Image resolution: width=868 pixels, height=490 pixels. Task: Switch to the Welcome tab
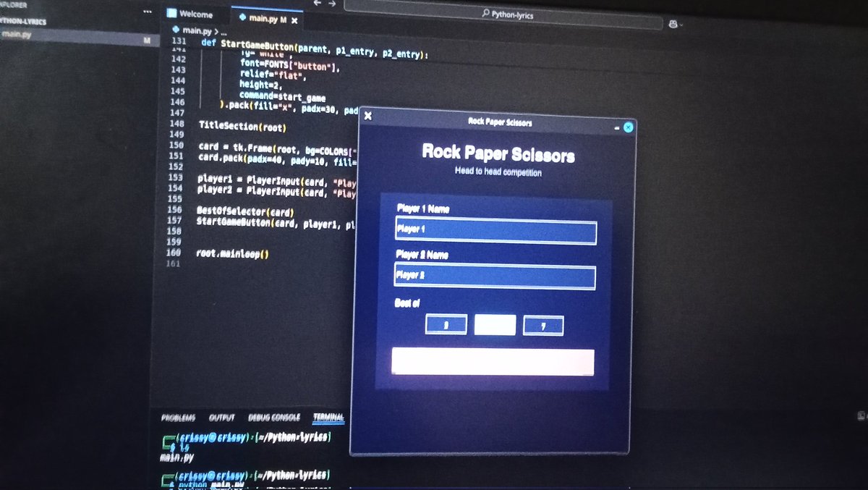[x=190, y=14]
